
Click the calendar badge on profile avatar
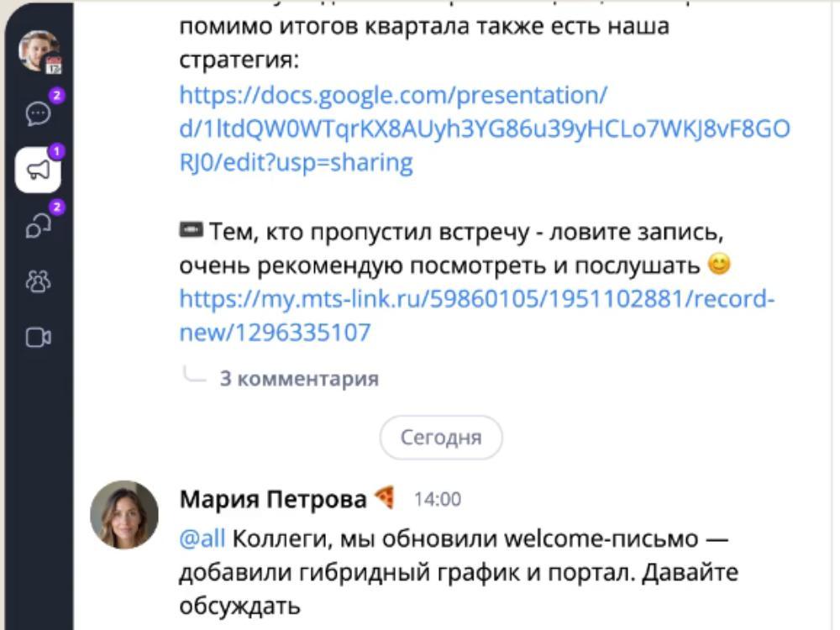(x=54, y=66)
